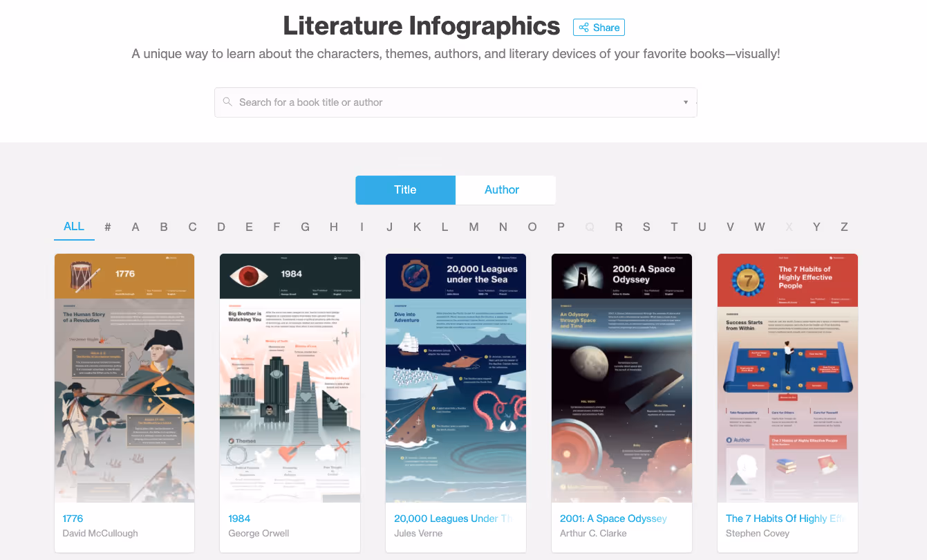Image resolution: width=927 pixels, height=560 pixels.
Task: Open the 1776 infographic thumbnail
Action: coord(124,377)
